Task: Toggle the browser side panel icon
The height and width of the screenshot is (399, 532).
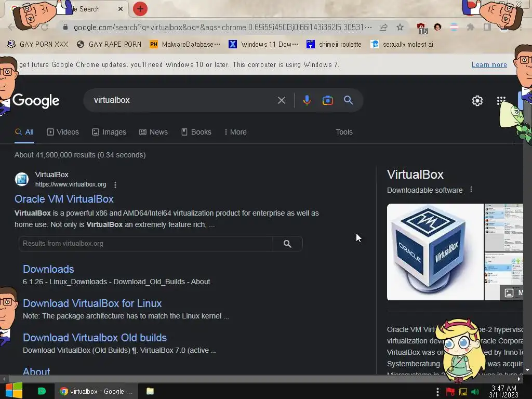Action: pos(487,27)
